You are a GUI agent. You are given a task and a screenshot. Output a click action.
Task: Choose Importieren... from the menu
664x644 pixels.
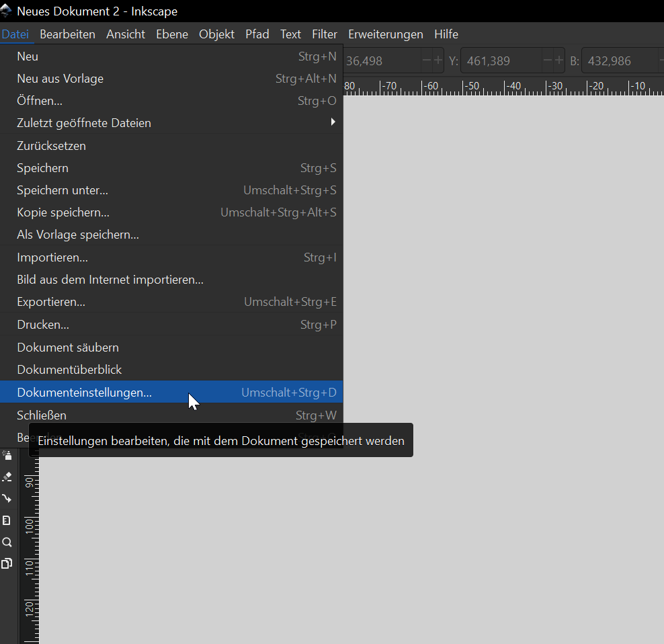click(171, 257)
